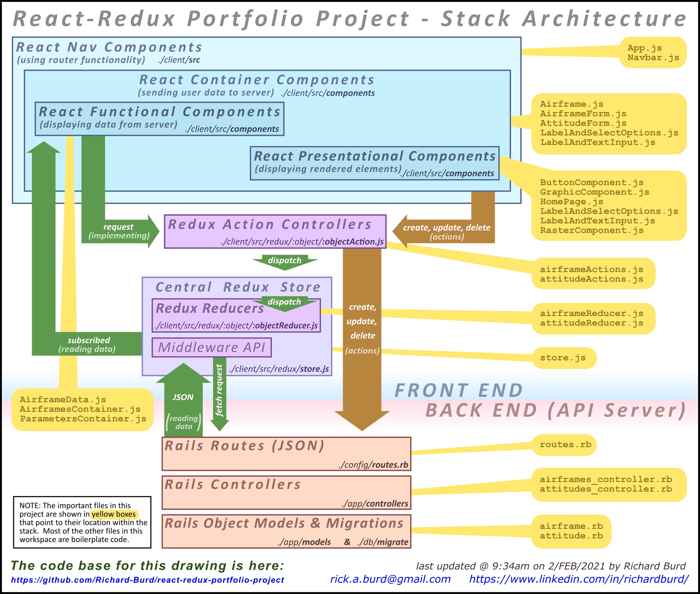
Task: Click the routes.rb yellow label
Action: pyautogui.click(x=566, y=445)
